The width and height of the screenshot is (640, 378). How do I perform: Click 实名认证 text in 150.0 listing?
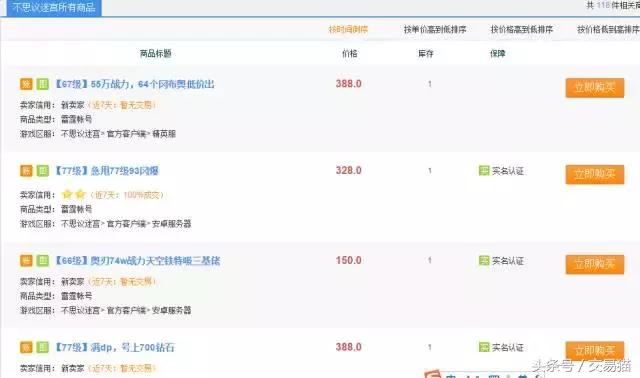pyautogui.click(x=508, y=260)
